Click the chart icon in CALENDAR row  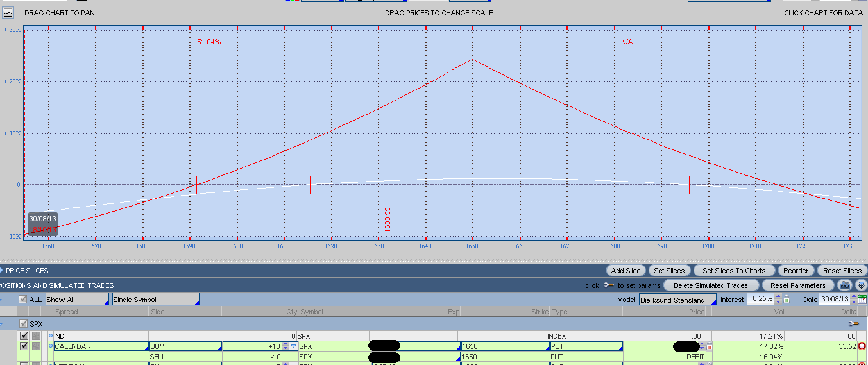tap(37, 346)
